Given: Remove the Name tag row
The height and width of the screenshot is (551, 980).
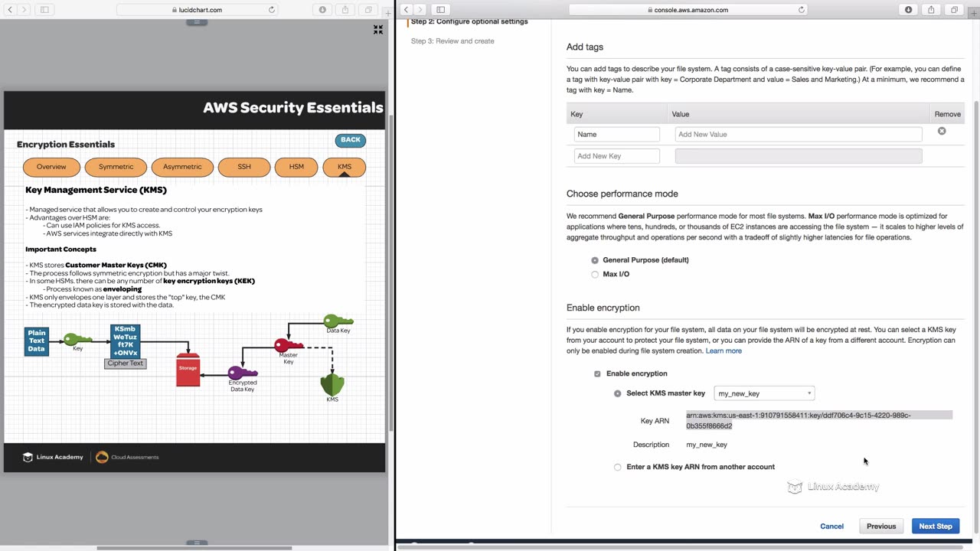Looking at the screenshot, I should tap(942, 131).
